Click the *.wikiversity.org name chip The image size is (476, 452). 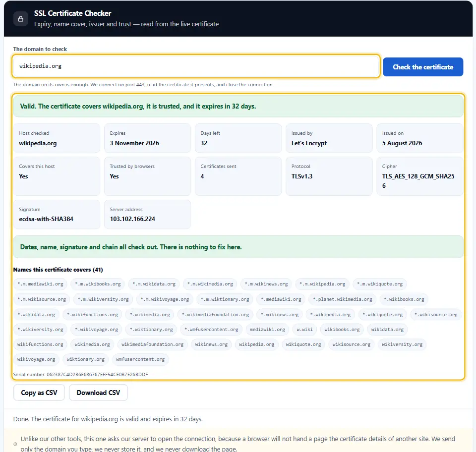pos(40,330)
